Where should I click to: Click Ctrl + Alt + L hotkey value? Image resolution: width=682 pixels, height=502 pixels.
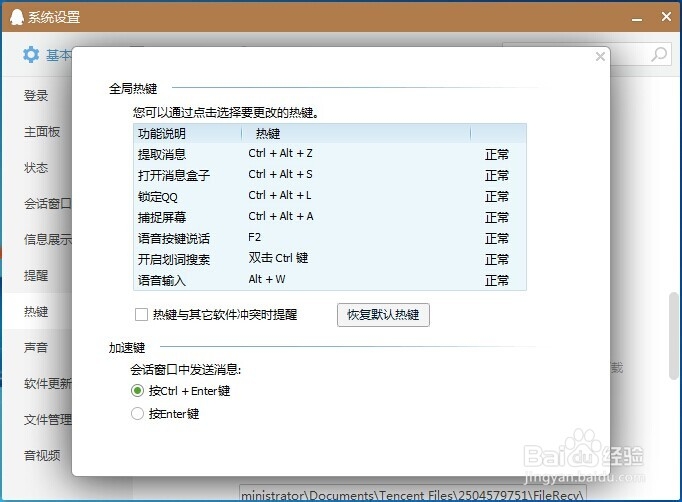(x=280, y=195)
